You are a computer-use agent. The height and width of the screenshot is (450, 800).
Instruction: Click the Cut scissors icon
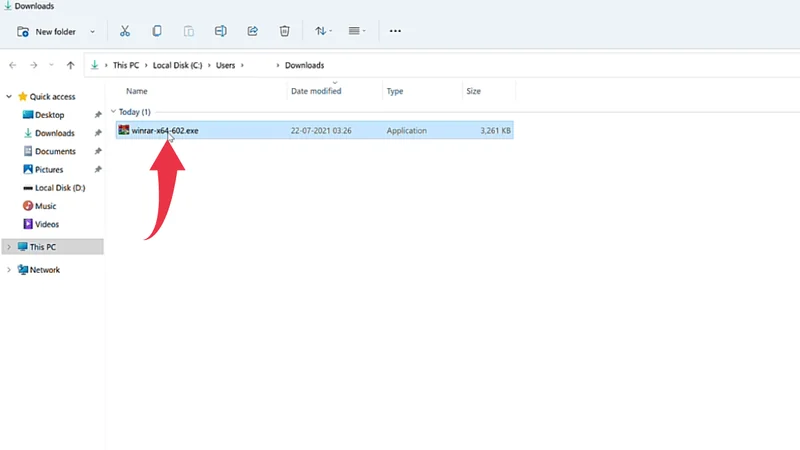click(x=124, y=31)
